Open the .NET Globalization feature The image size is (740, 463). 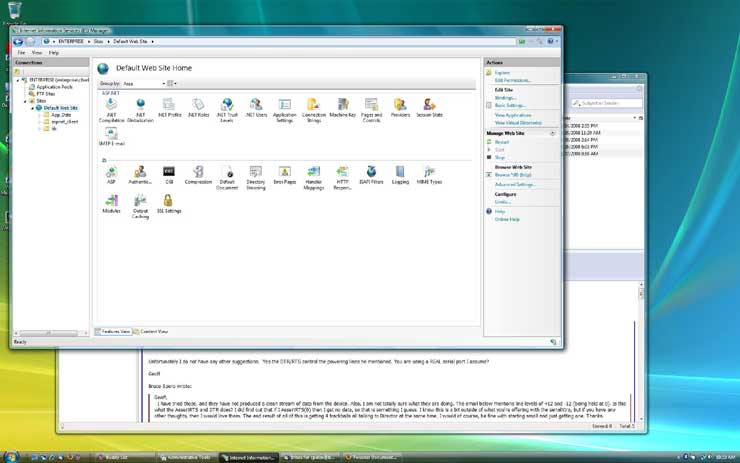tap(140, 109)
